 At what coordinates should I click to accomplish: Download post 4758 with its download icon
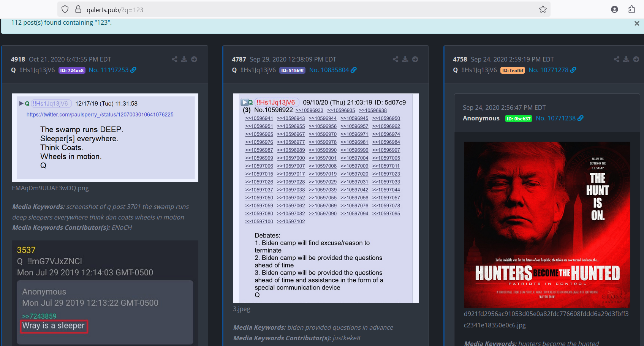click(x=626, y=59)
